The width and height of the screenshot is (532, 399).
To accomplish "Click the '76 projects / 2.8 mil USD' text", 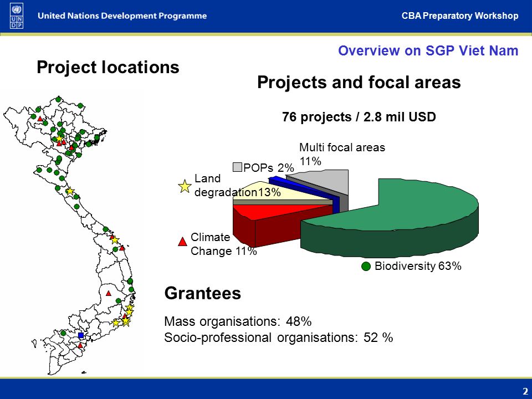I will (359, 117).
